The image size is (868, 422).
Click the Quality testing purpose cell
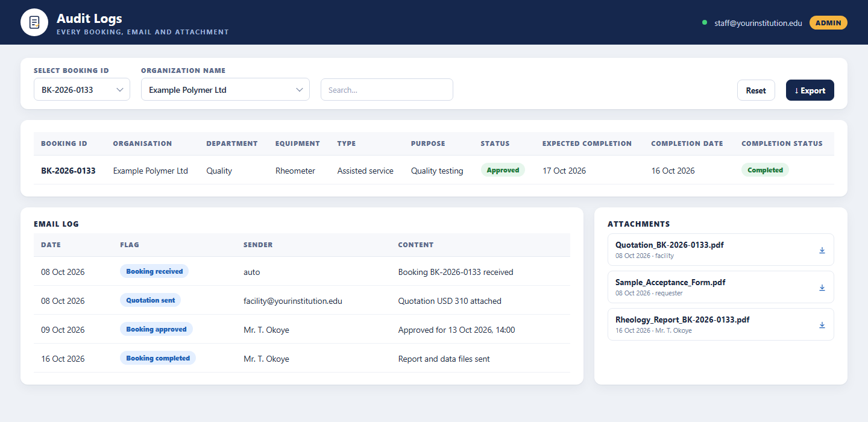[x=437, y=171]
